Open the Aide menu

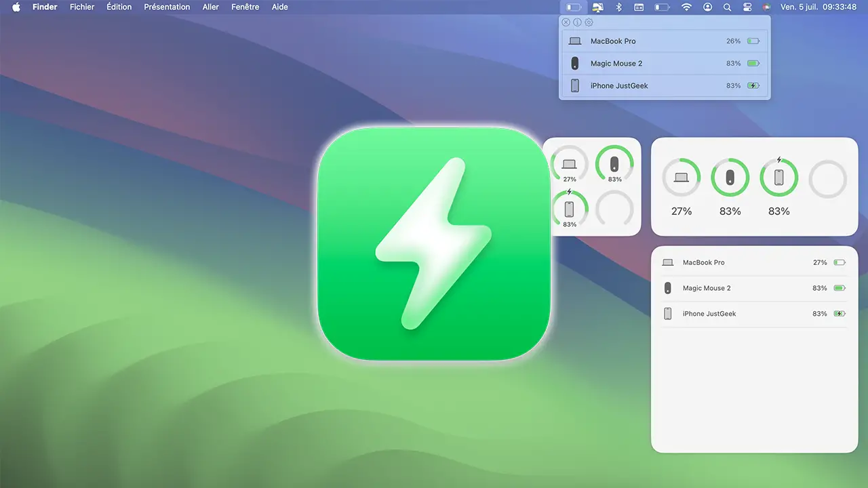[x=279, y=7]
